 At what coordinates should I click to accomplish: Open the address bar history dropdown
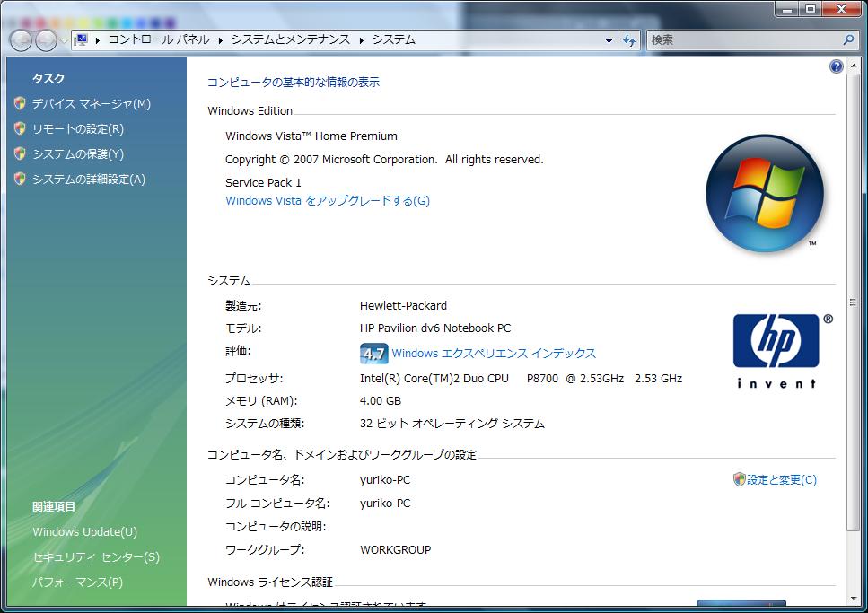click(x=609, y=40)
